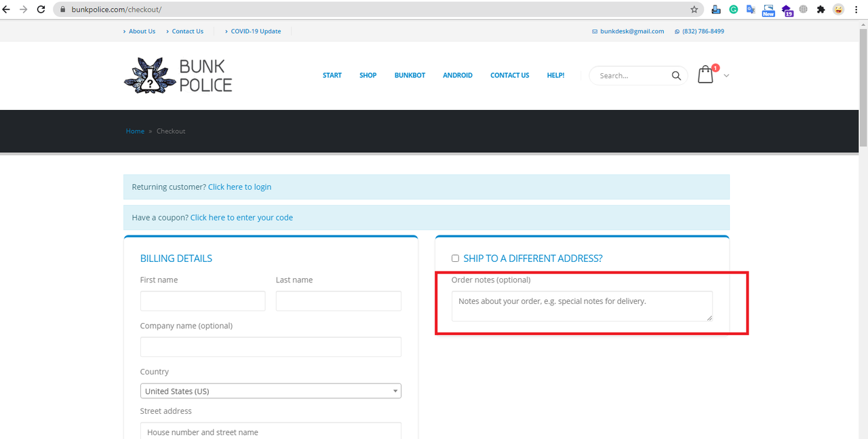Open the Extensions puzzle piece menu
Screen dimensions: 868x439
[x=821, y=9]
